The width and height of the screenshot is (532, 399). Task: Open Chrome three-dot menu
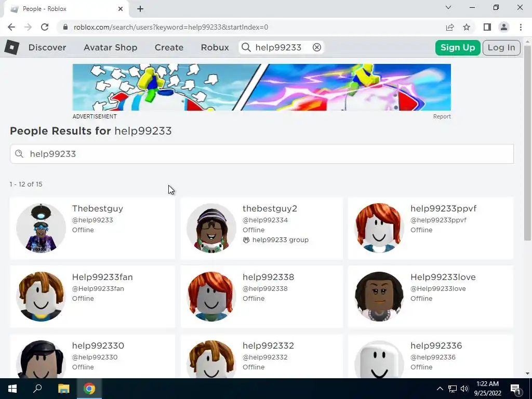click(x=521, y=27)
